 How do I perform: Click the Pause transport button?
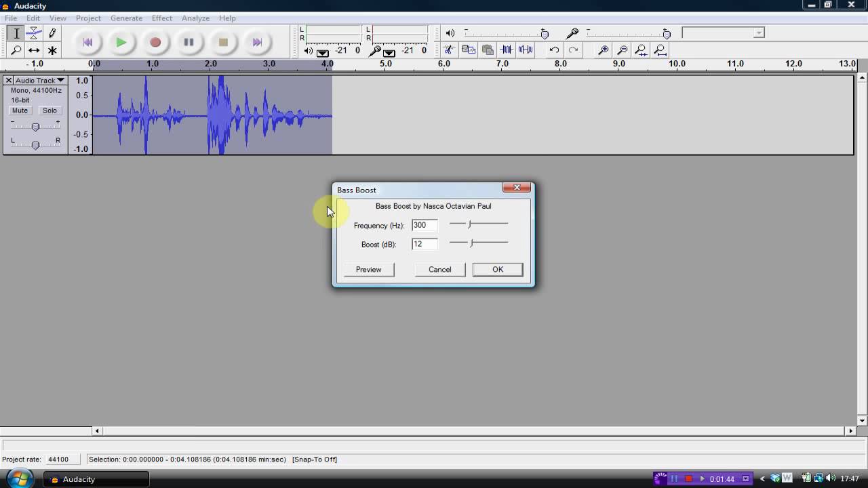189,42
